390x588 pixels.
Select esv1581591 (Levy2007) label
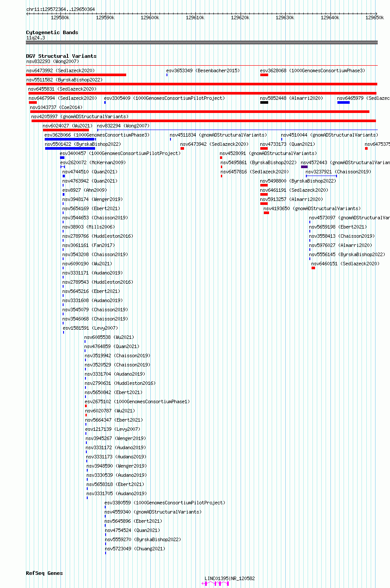(x=90, y=328)
